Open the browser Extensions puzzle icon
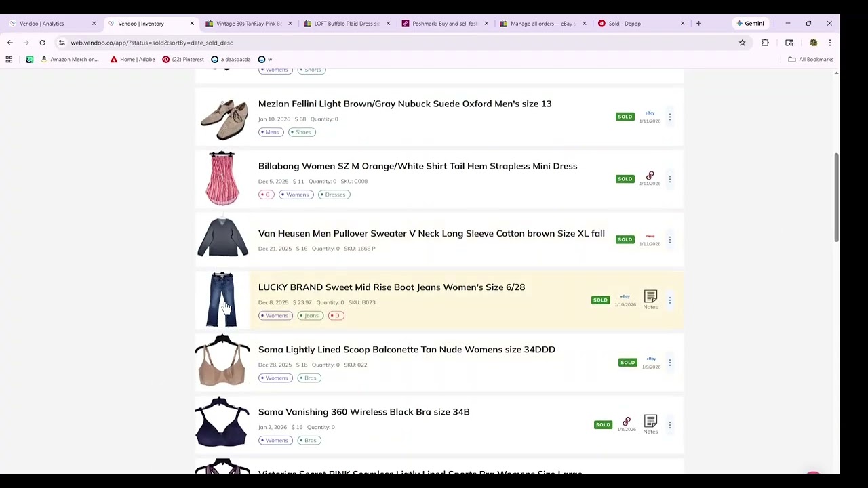The width and height of the screenshot is (868, 488). [x=765, y=43]
